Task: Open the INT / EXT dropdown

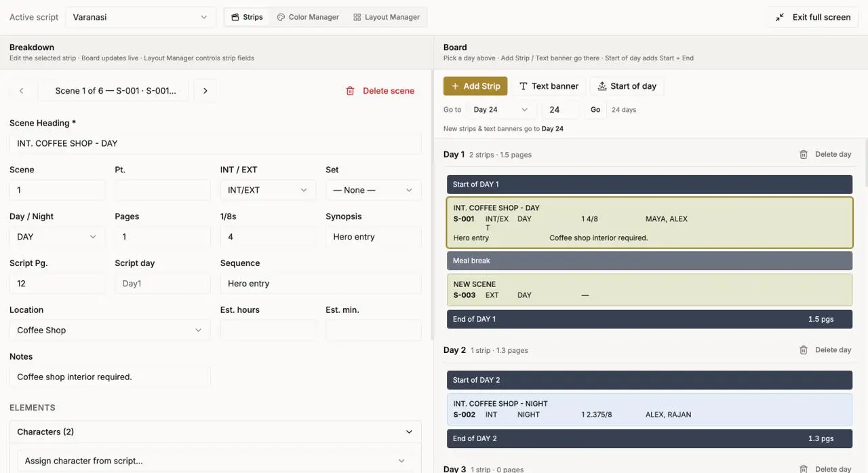Action: coord(268,190)
